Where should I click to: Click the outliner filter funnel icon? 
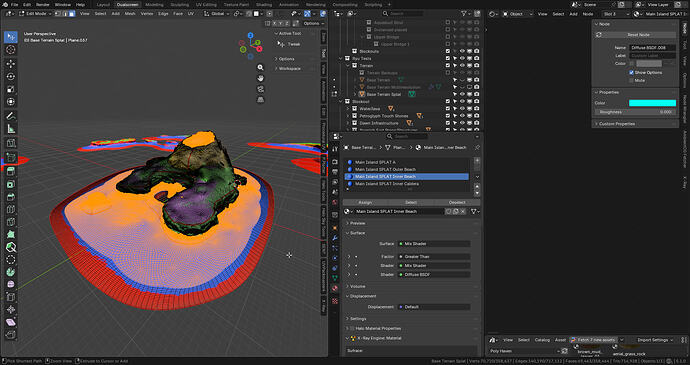click(x=463, y=14)
